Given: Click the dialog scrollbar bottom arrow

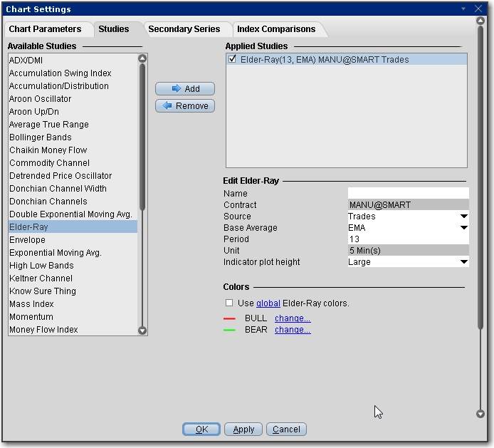Looking at the screenshot, I should tap(480, 414).
